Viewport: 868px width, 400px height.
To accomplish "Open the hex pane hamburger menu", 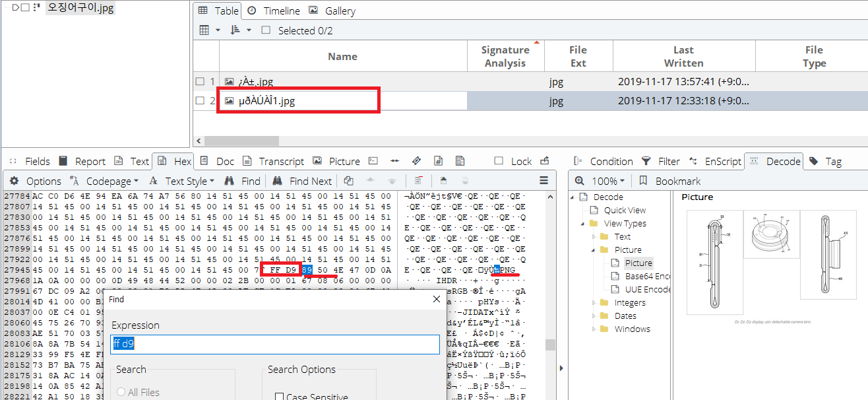I will pos(543,181).
